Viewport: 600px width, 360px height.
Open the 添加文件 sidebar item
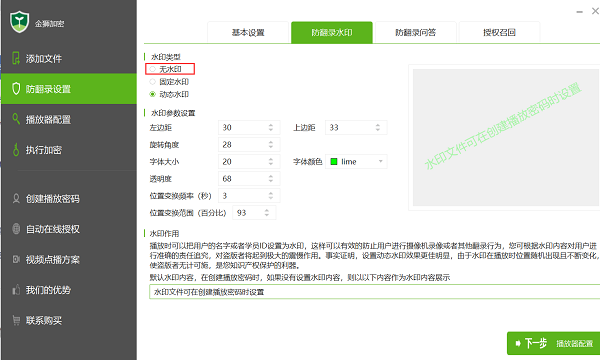click(69, 58)
